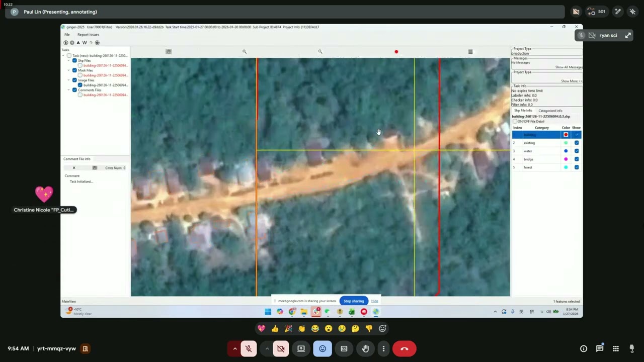Screen dimensions: 644x362
Task: Click the cyan color swatch for forest
Action: tap(566, 167)
